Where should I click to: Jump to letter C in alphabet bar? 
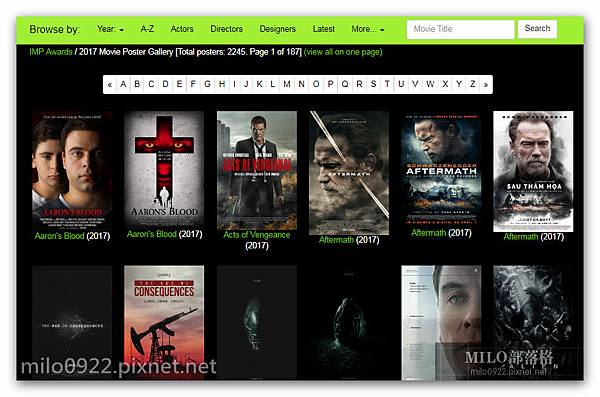pyautogui.click(x=151, y=84)
